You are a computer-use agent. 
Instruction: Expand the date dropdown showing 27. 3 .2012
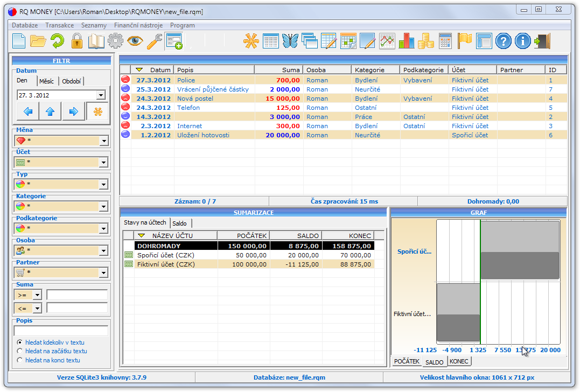pos(101,95)
